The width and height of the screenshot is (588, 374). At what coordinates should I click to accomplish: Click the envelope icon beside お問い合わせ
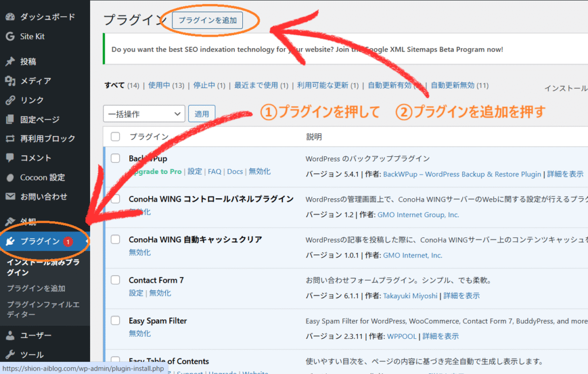point(10,196)
